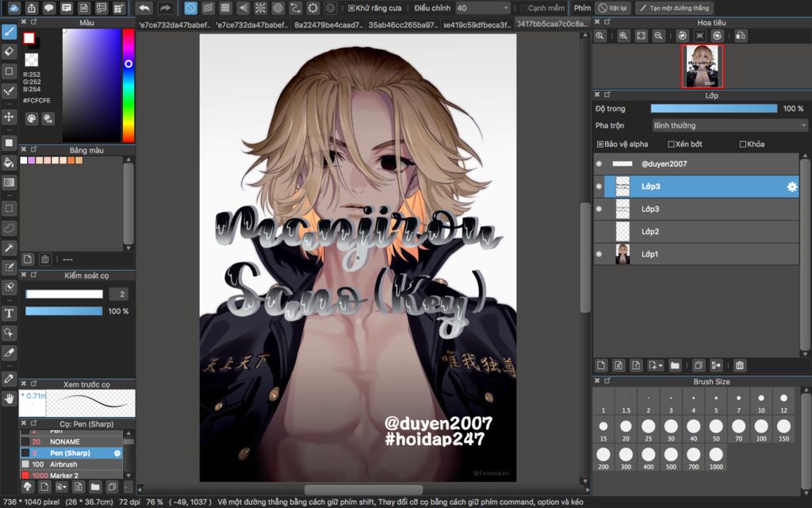The width and height of the screenshot is (812, 508).
Task: Select the Move tool
Action: pos(9,117)
